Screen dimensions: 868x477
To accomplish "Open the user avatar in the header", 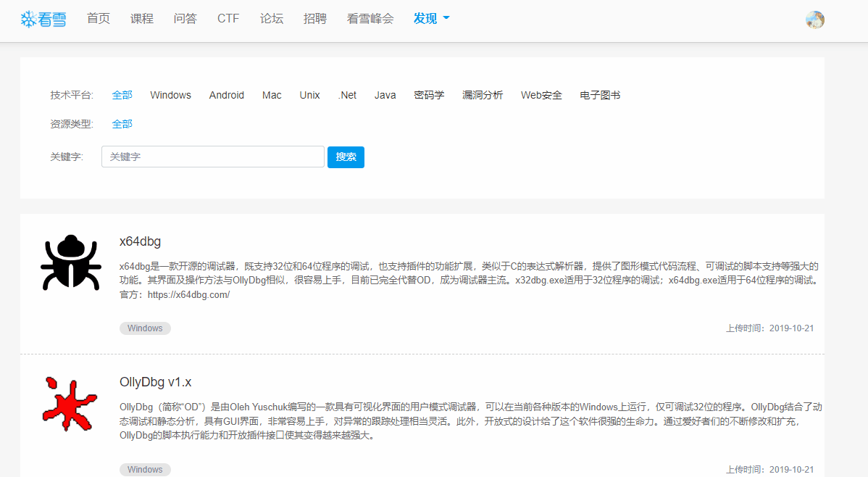I will click(x=815, y=20).
